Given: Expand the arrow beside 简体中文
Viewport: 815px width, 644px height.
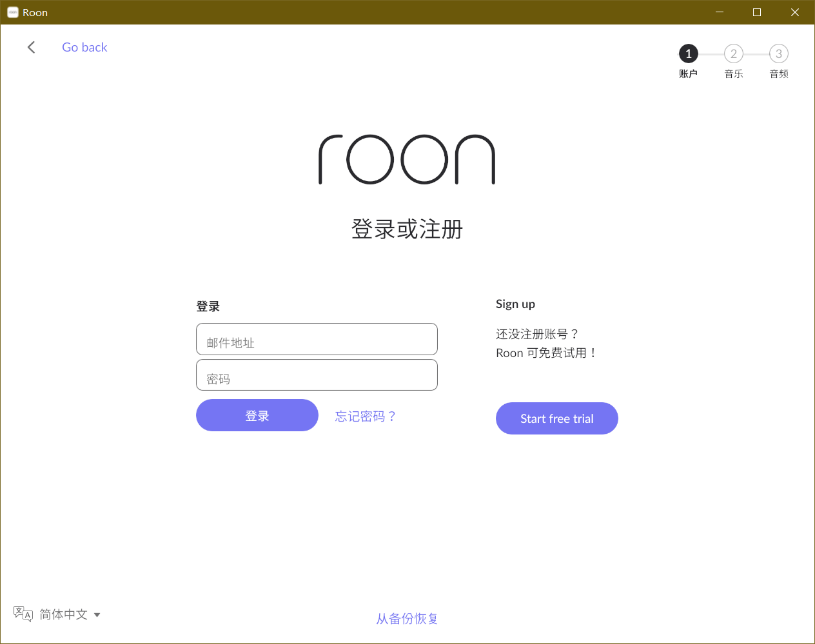Looking at the screenshot, I should [97, 615].
